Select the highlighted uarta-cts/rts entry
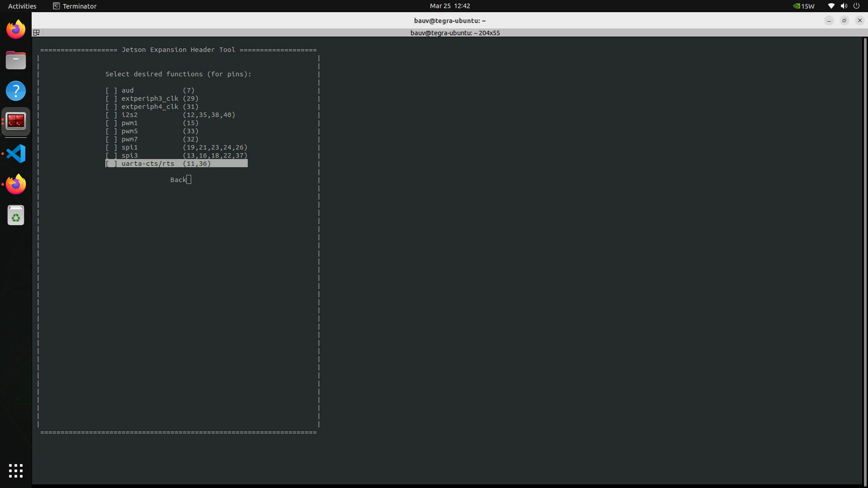The width and height of the screenshot is (868, 488). pyautogui.click(x=176, y=164)
